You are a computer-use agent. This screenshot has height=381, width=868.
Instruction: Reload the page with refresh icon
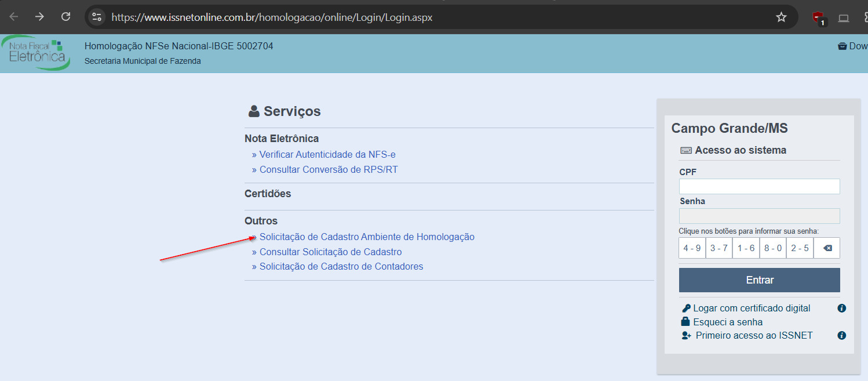click(x=66, y=17)
